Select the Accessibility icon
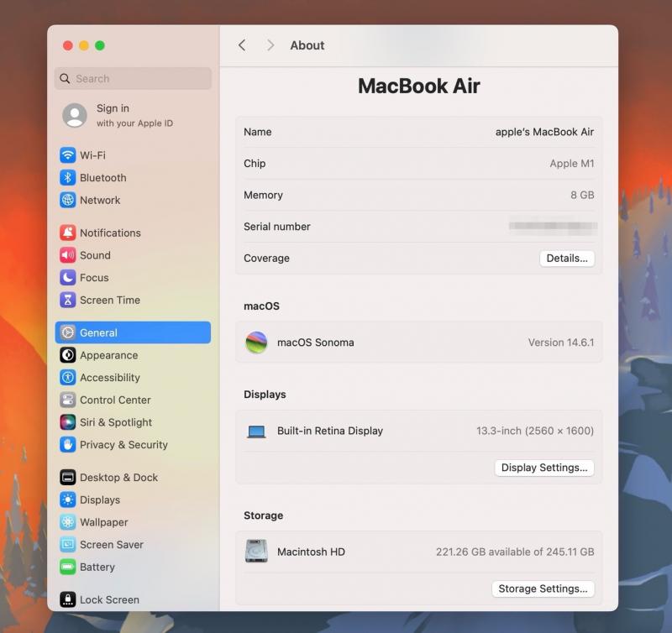Screen dimensions: 672x633 (x=68, y=377)
